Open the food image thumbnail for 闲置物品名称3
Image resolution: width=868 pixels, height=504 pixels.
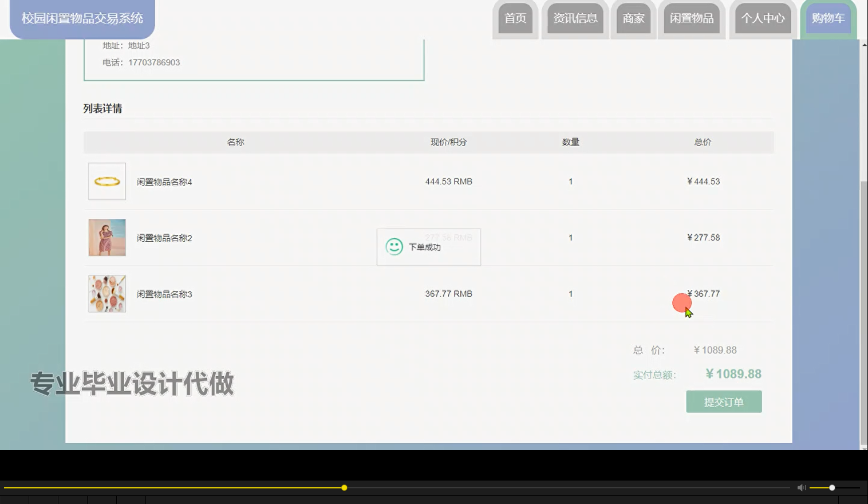tap(106, 293)
